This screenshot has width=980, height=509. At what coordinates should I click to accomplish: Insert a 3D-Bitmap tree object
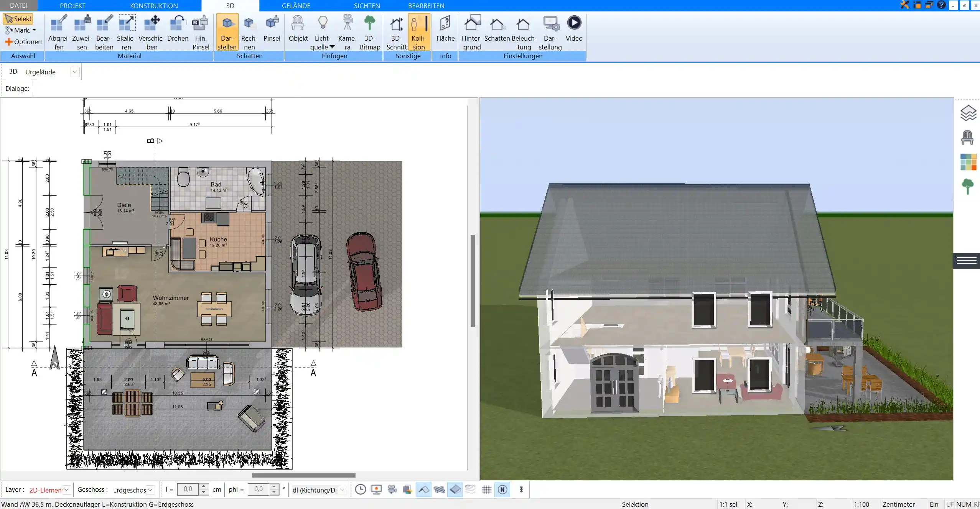[x=370, y=32]
